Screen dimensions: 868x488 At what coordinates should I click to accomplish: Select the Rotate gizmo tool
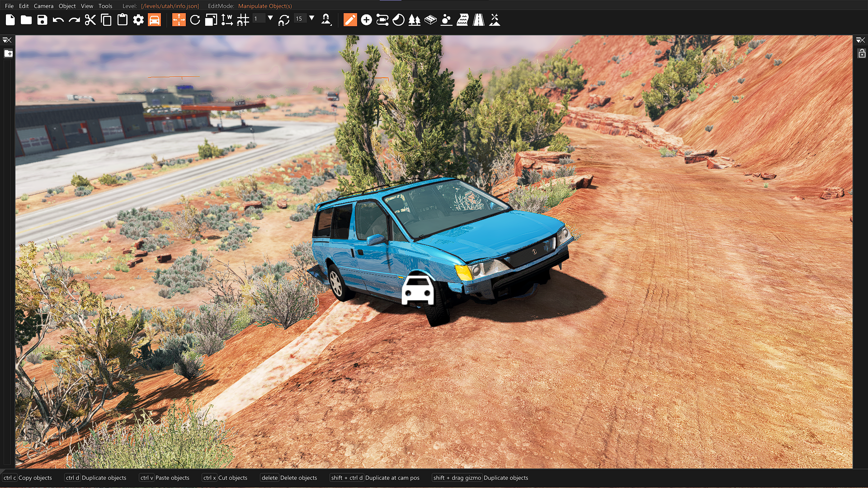point(195,20)
